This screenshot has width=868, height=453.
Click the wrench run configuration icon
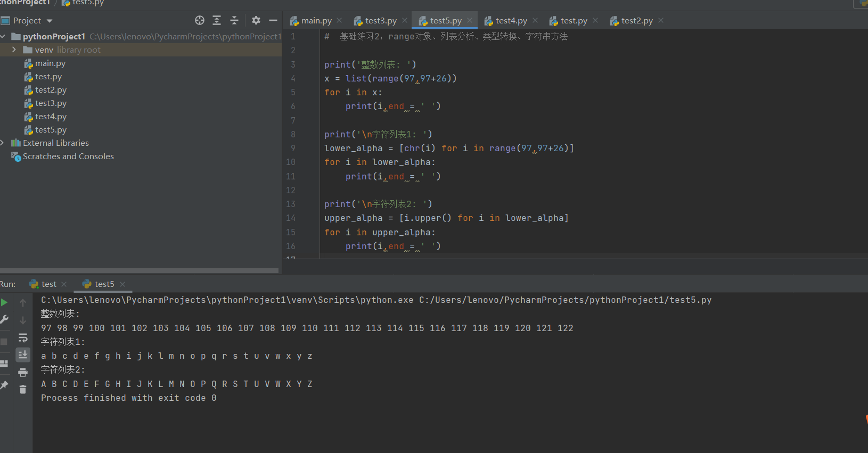pyautogui.click(x=4, y=319)
